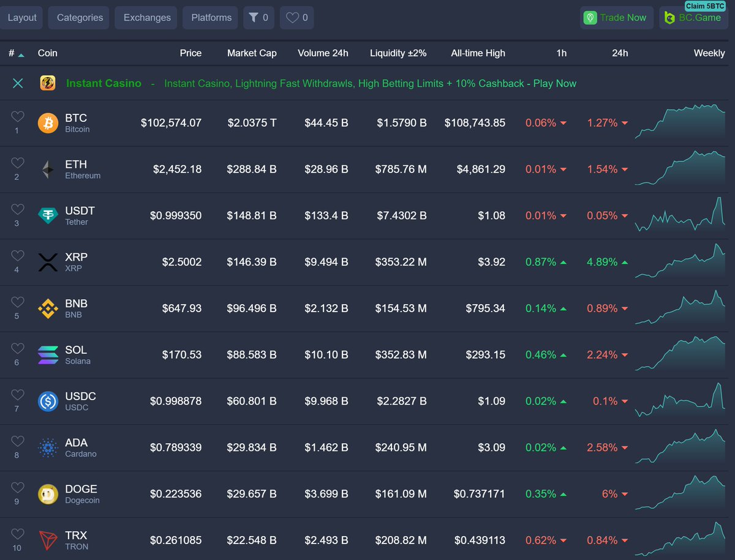Sort by 24h change column header
Image resolution: width=735 pixels, height=560 pixels.
(x=620, y=53)
